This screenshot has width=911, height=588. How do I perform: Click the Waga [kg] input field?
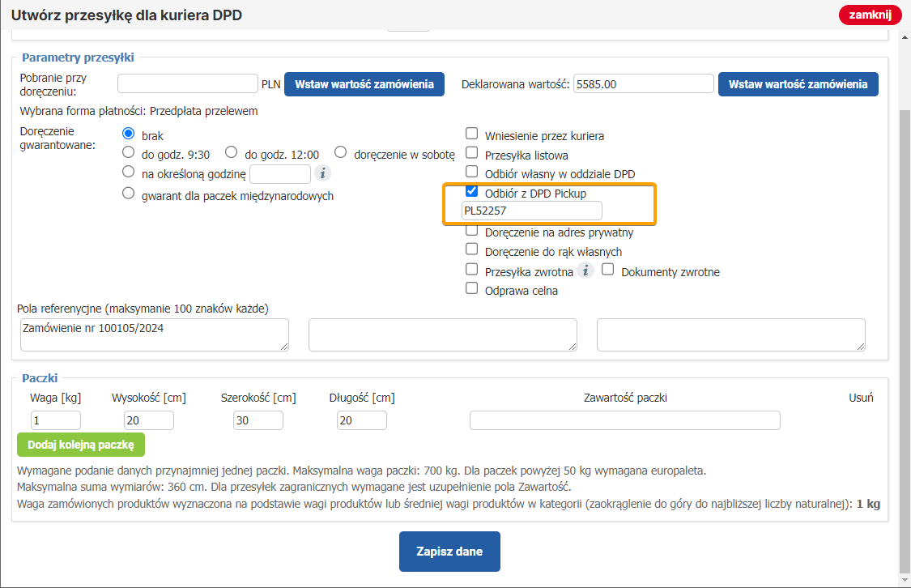(x=56, y=420)
